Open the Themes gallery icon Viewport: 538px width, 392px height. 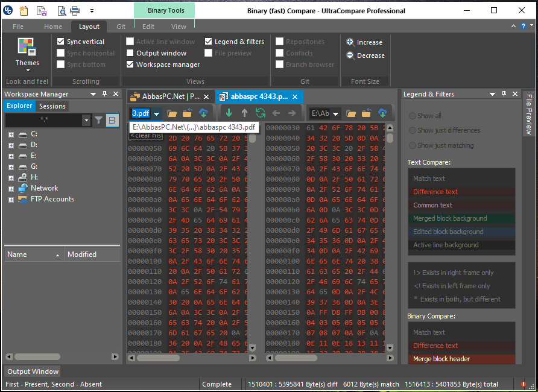(x=27, y=47)
